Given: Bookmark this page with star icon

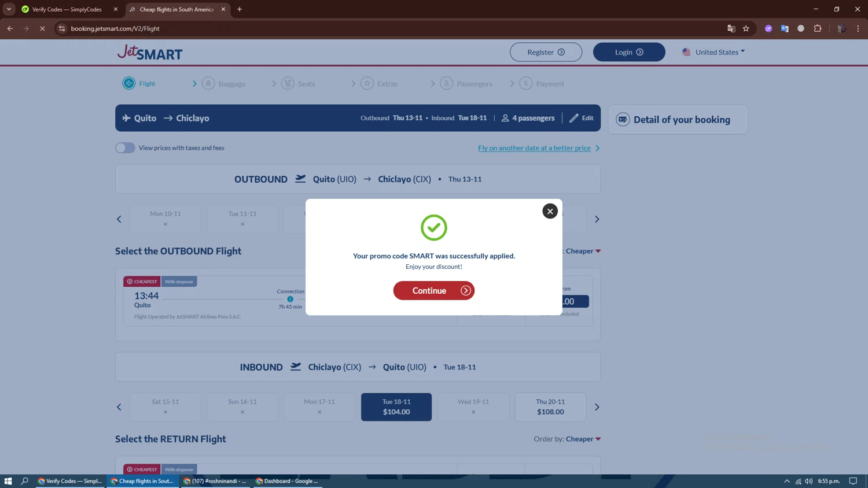Looking at the screenshot, I should click(x=746, y=28).
